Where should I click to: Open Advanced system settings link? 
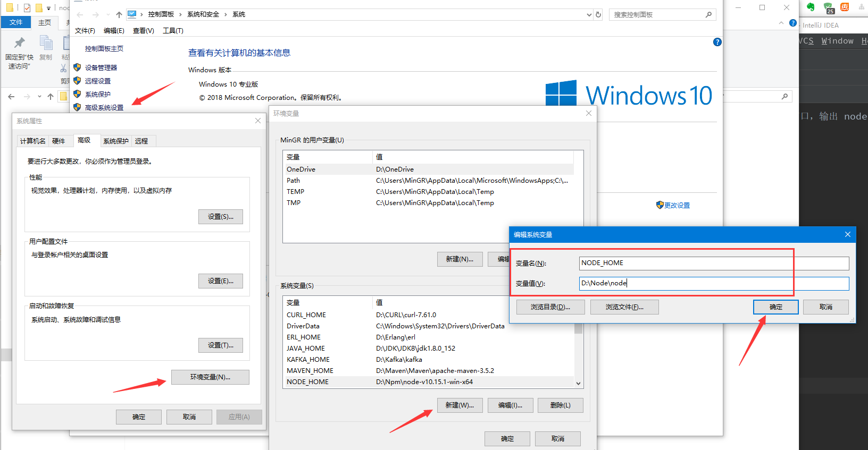pyautogui.click(x=104, y=107)
